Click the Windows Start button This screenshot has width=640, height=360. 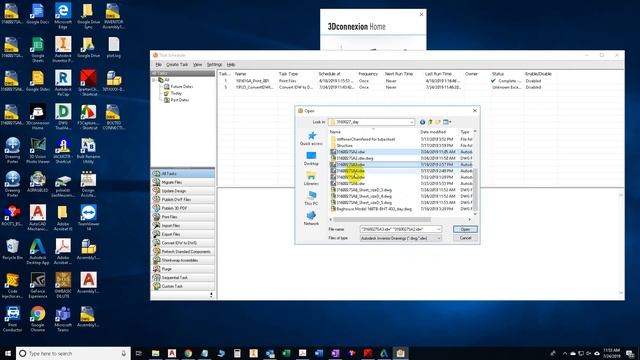(8, 353)
